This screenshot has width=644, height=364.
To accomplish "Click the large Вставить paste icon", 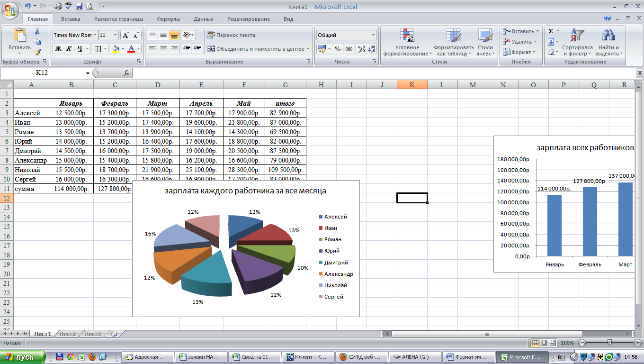I will point(19,35).
